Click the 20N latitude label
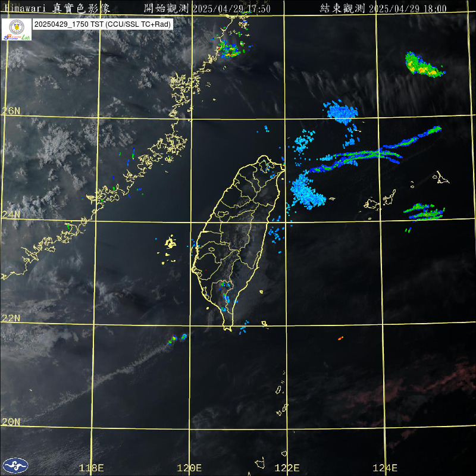The width and height of the screenshot is (476, 476). coord(11,422)
